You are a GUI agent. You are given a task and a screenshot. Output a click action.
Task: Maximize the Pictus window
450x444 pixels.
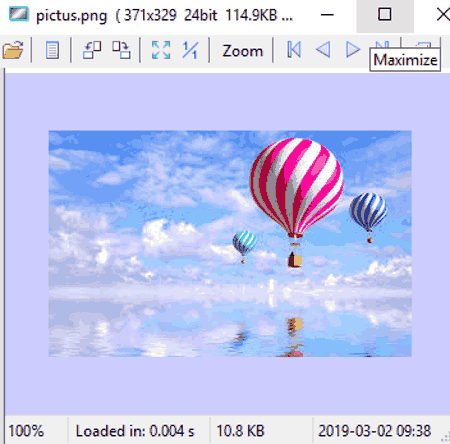click(385, 15)
